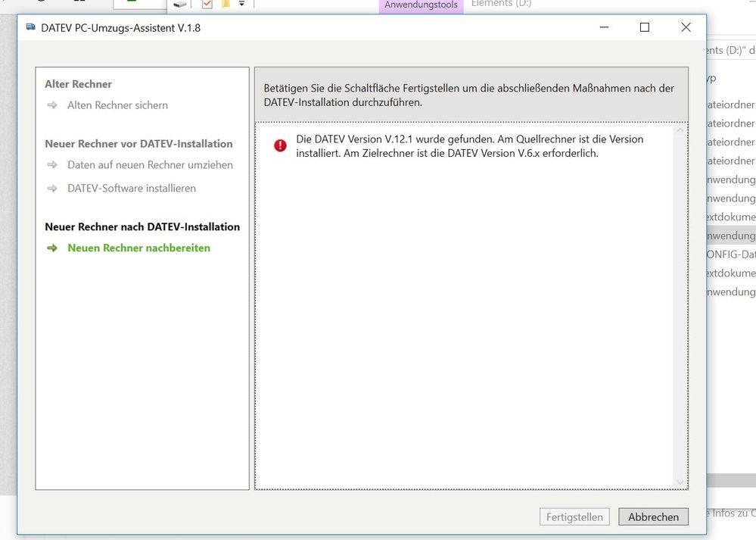This screenshot has width=756, height=540.
Task: Click the message pane scrollbar down arrow
Action: (x=680, y=481)
